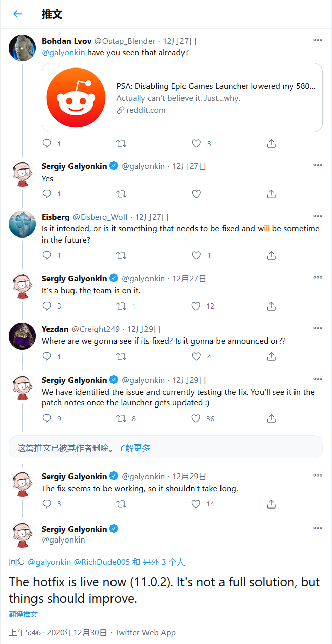Click the Reddit logo thumbnail
This screenshot has height=644, width=332.
coord(76,97)
